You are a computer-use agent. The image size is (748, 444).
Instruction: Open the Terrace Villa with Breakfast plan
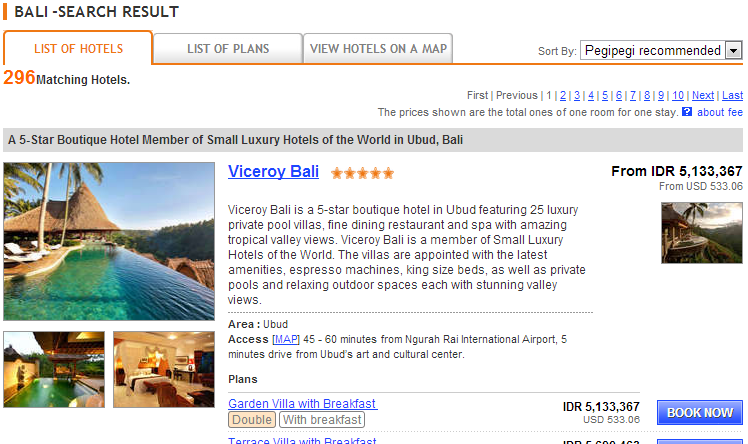coord(302,440)
